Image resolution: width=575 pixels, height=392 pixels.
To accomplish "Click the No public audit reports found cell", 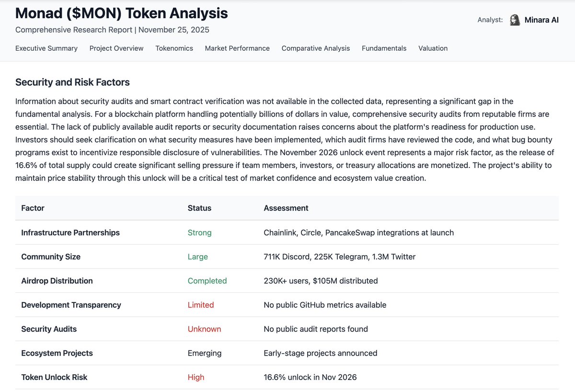I will [316, 329].
